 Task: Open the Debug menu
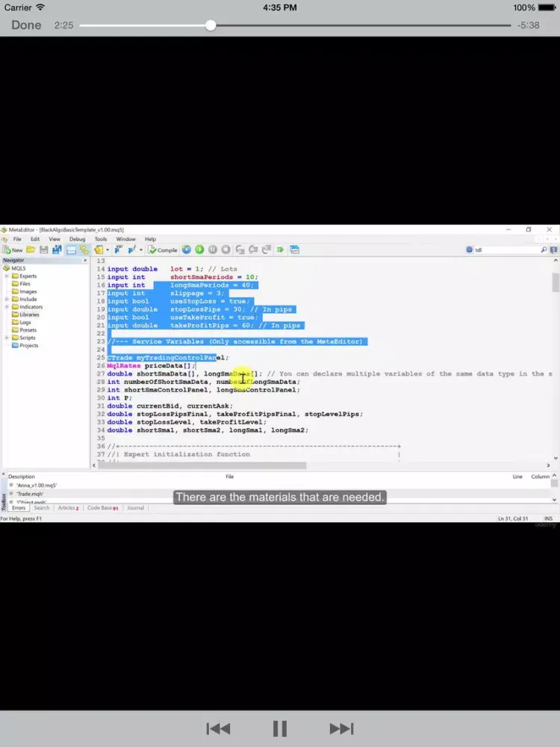[x=77, y=239]
